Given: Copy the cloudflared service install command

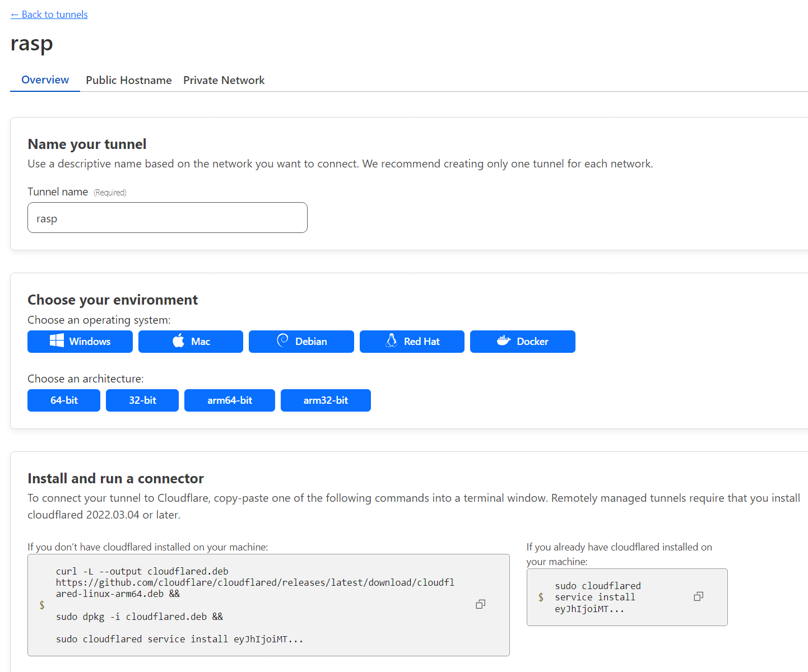Looking at the screenshot, I should click(698, 596).
